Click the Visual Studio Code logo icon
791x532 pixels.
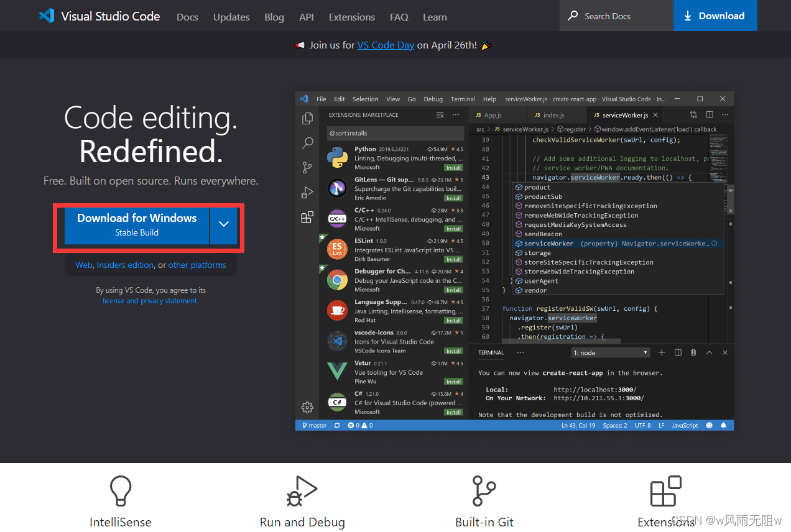[x=47, y=16]
